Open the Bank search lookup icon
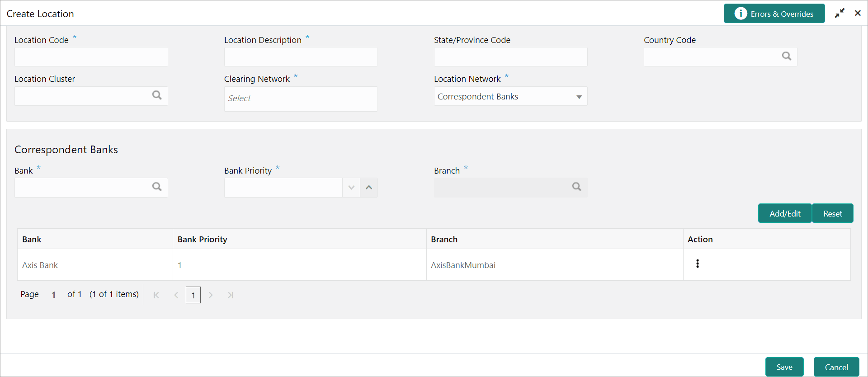Image resolution: width=868 pixels, height=377 pixels. coord(157,187)
